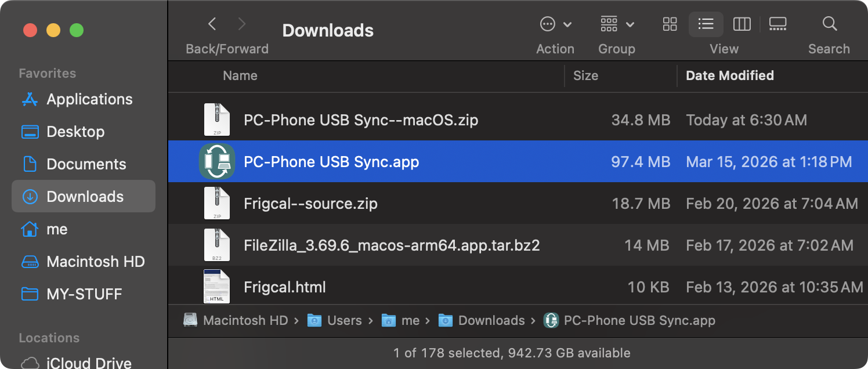
Task: Switch to column view
Action: (742, 24)
